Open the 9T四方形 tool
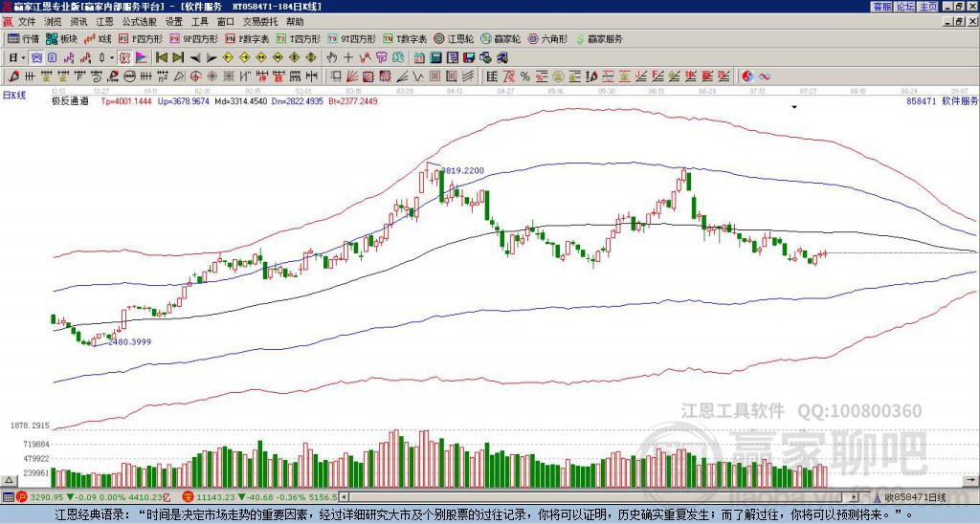 (x=351, y=38)
